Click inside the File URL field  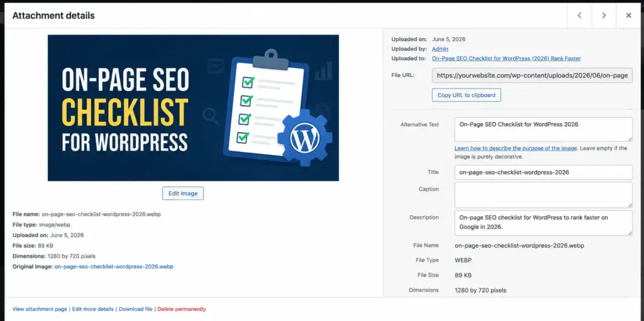click(532, 75)
